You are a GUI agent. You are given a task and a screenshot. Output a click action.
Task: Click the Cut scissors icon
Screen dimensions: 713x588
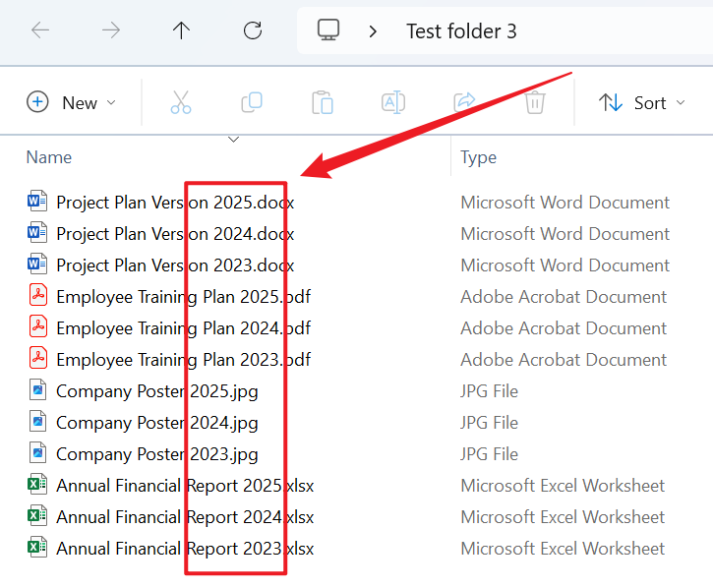click(x=181, y=102)
